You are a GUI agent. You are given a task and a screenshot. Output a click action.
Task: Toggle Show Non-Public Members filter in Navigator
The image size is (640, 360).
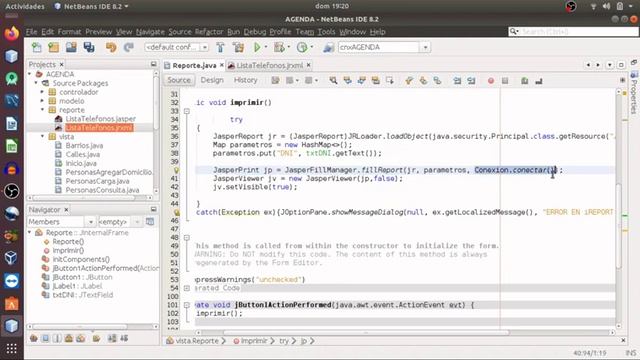pyautogui.click(x=69, y=338)
